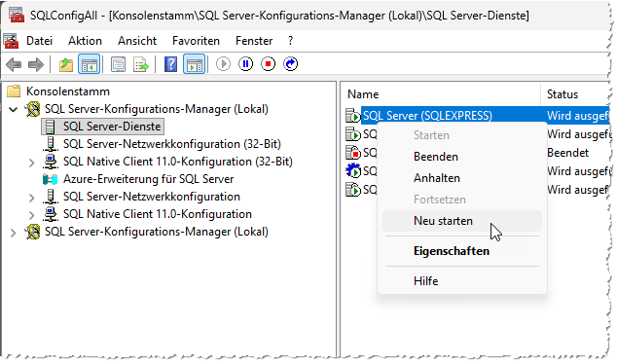Image resolution: width=617 pixels, height=364 pixels.
Task: Click the SQL Server (SQLEXPRESS) service icon
Action: point(352,116)
